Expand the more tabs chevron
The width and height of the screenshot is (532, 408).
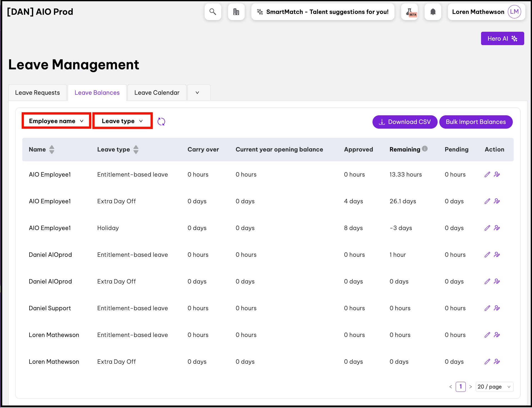point(197,93)
